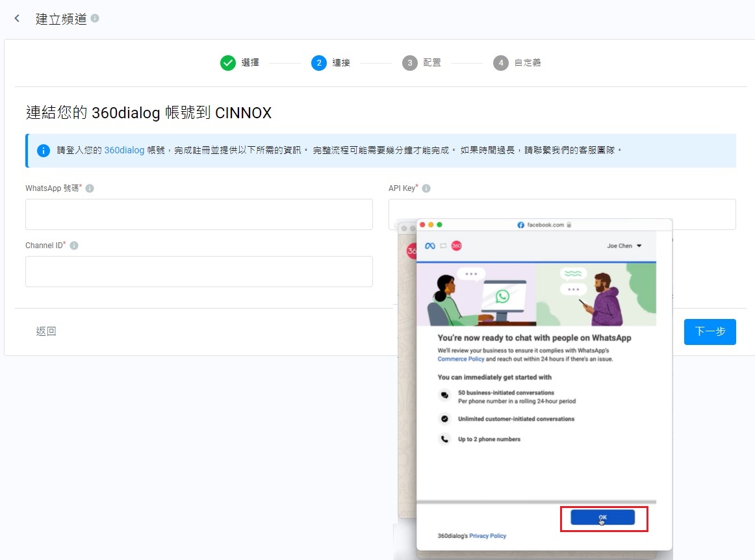The image size is (755, 560).
Task: Go back using the arrow beside 建立頻道
Action: (x=17, y=18)
